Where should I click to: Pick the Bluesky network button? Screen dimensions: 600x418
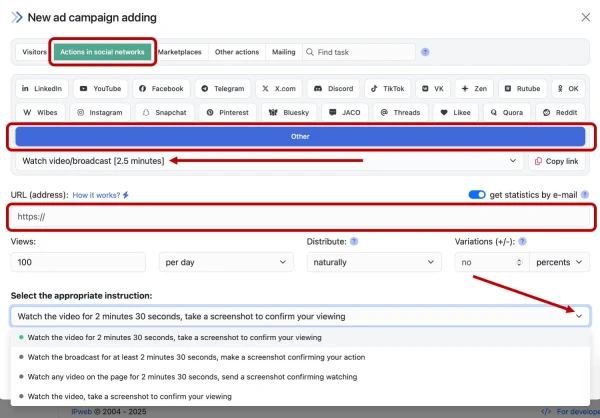pos(289,113)
